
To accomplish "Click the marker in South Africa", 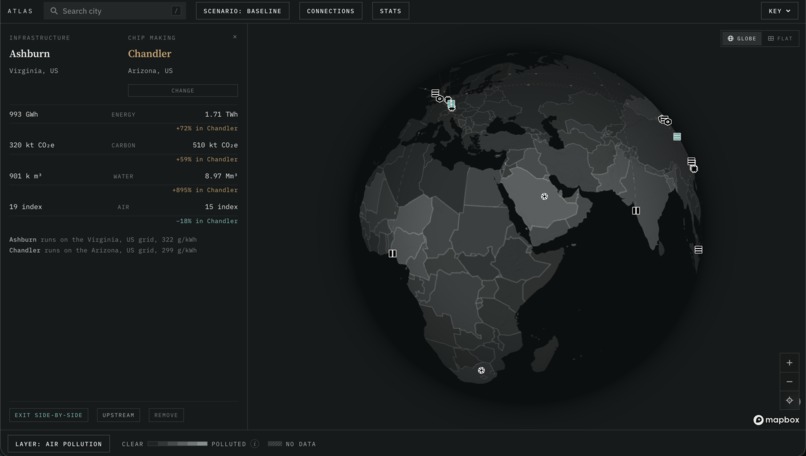I will 481,370.
